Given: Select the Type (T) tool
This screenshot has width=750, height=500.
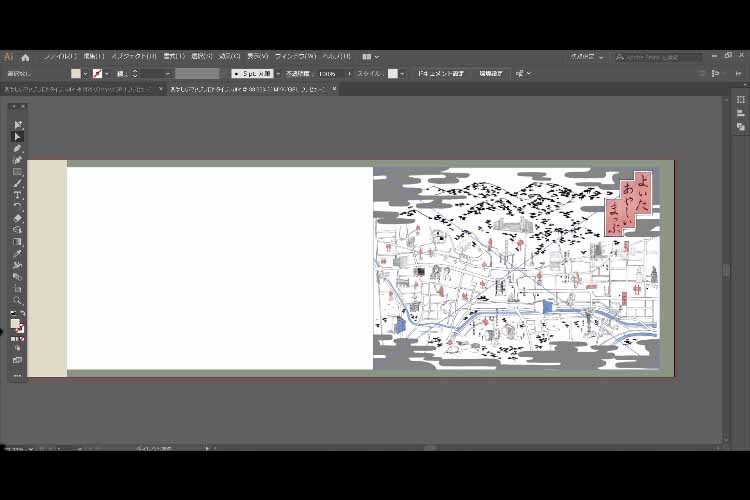Looking at the screenshot, I should click(x=18, y=195).
